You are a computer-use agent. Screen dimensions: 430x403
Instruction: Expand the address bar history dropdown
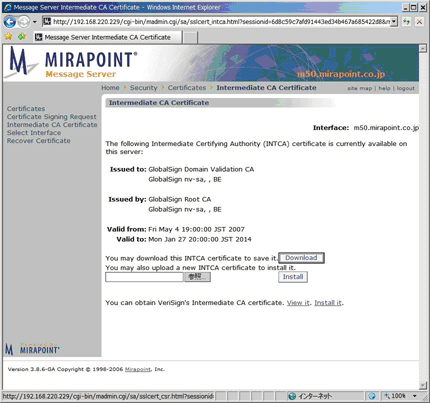[x=394, y=22]
